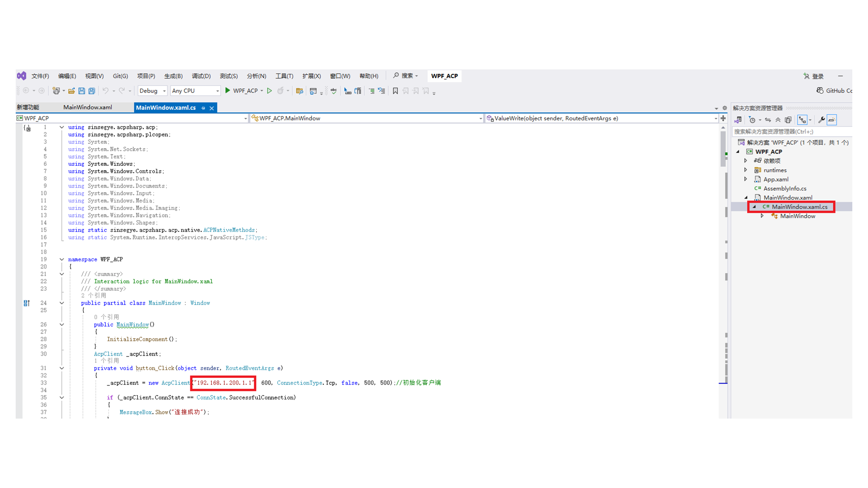The image size is (868, 488).
Task: Click Collapse All icon in Solution Explorer
Action: [x=778, y=120]
